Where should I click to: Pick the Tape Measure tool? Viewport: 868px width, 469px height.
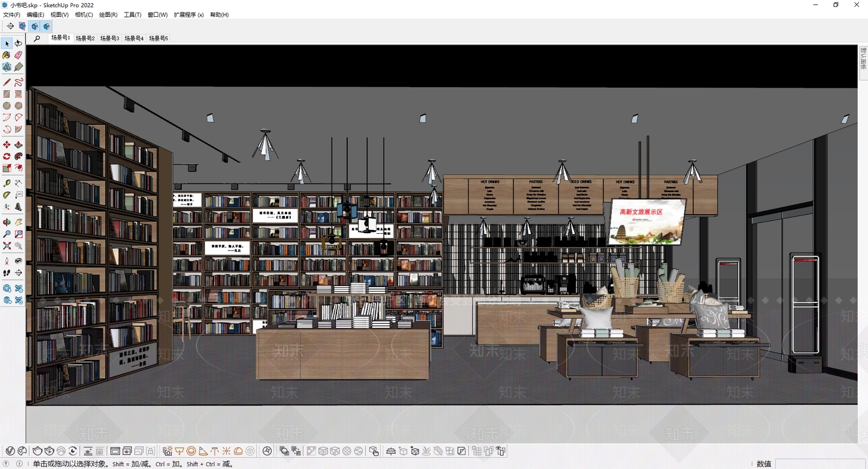[7, 183]
